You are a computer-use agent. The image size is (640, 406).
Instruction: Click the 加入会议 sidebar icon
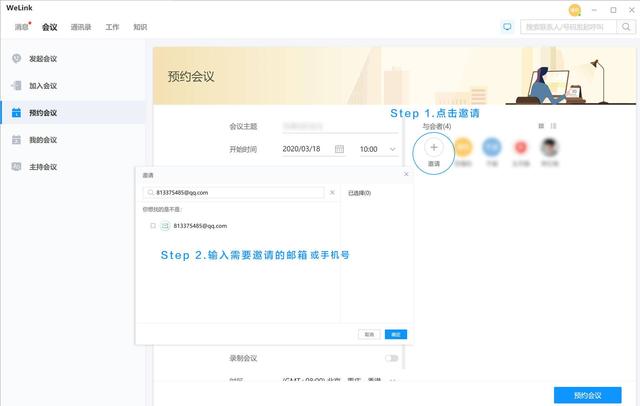[16, 85]
